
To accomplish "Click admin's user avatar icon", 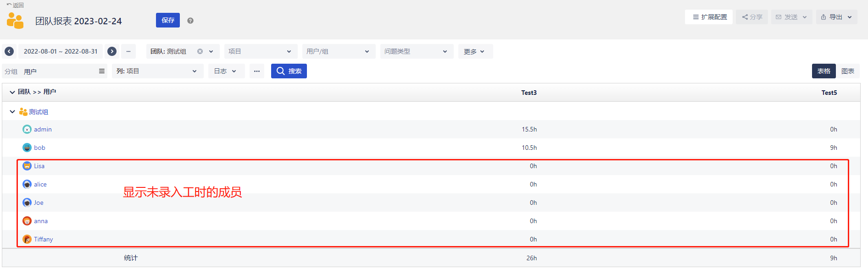I will [27, 129].
